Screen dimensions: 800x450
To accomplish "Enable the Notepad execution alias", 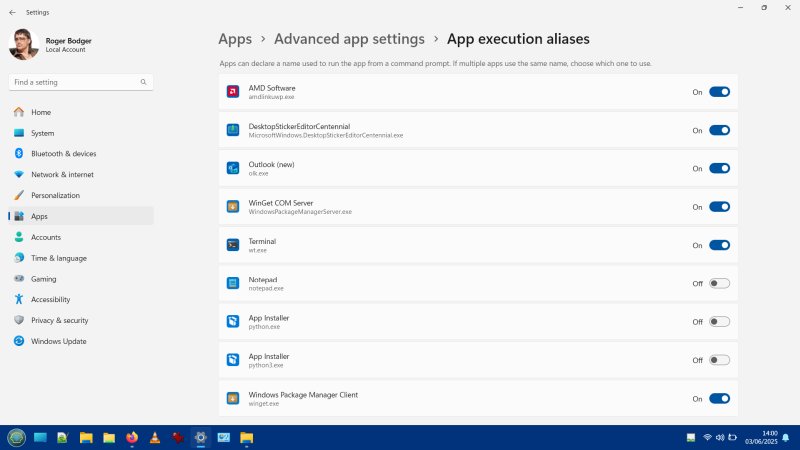I will [719, 283].
